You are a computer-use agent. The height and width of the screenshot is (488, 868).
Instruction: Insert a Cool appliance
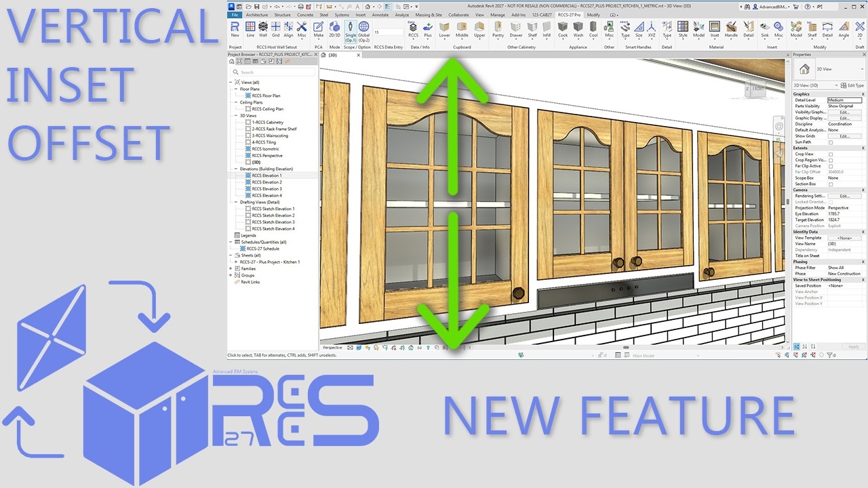click(593, 29)
